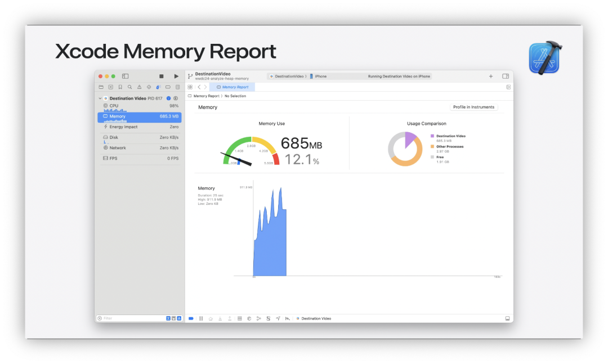The height and width of the screenshot is (364, 608).
Task: Click the orange Other Processes legend swatch
Action: [432, 146]
